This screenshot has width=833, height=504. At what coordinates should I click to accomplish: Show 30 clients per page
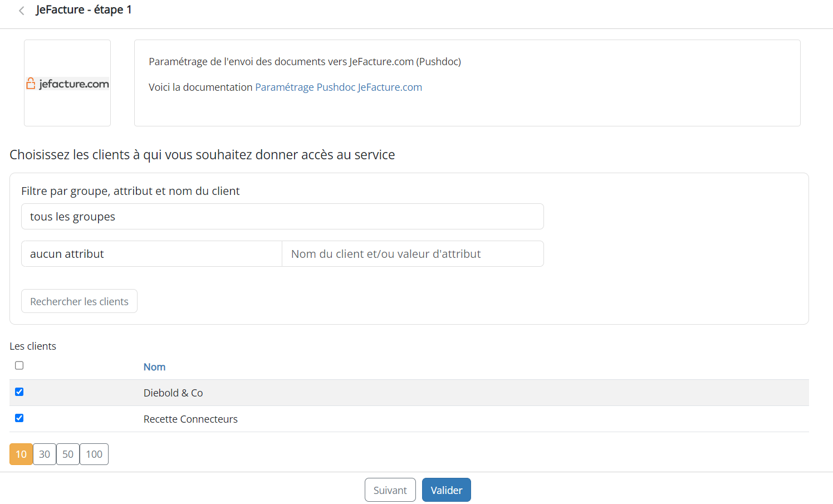45,454
